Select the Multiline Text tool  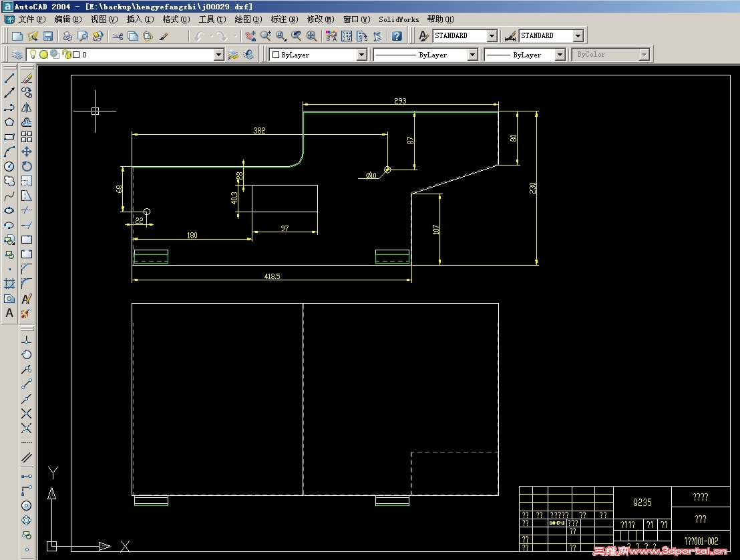(9, 314)
